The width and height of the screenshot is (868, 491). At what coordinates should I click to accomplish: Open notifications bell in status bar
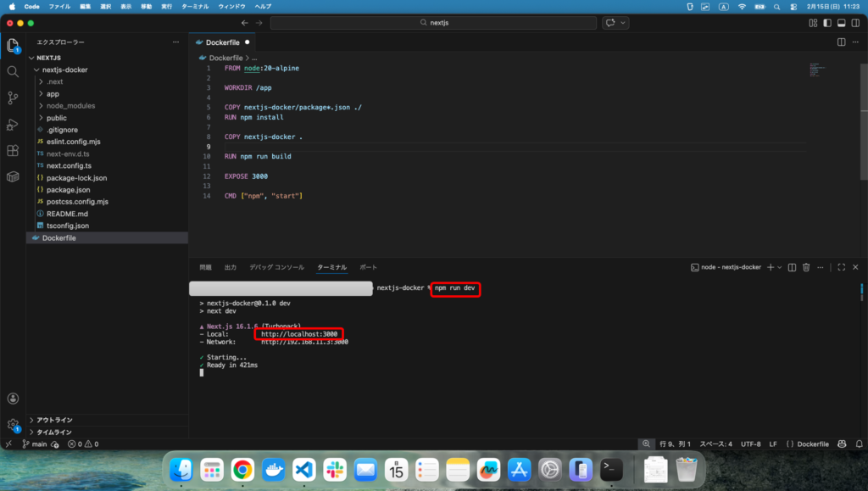(x=857, y=444)
